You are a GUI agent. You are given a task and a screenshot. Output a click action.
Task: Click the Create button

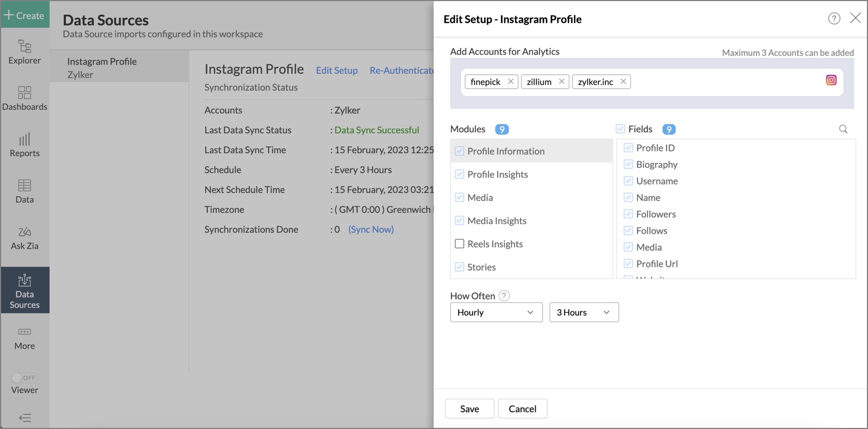point(25,15)
